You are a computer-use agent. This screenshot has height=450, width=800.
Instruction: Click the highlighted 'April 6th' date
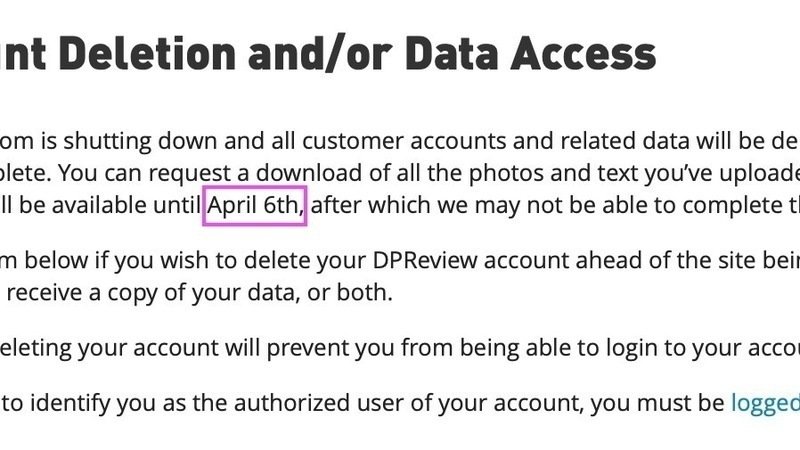coord(255,206)
